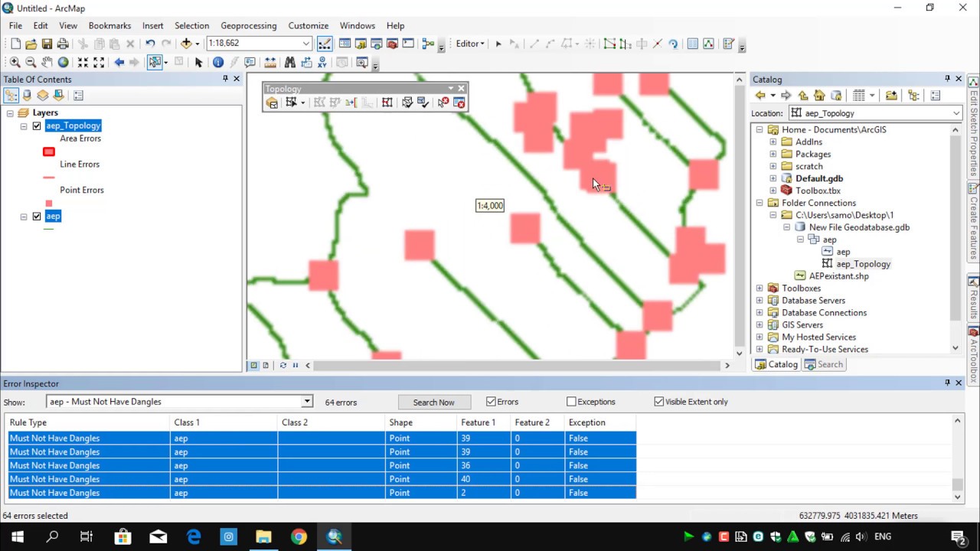Select AEPexistant.shp in the Catalog tree
The image size is (980, 551).
click(838, 276)
